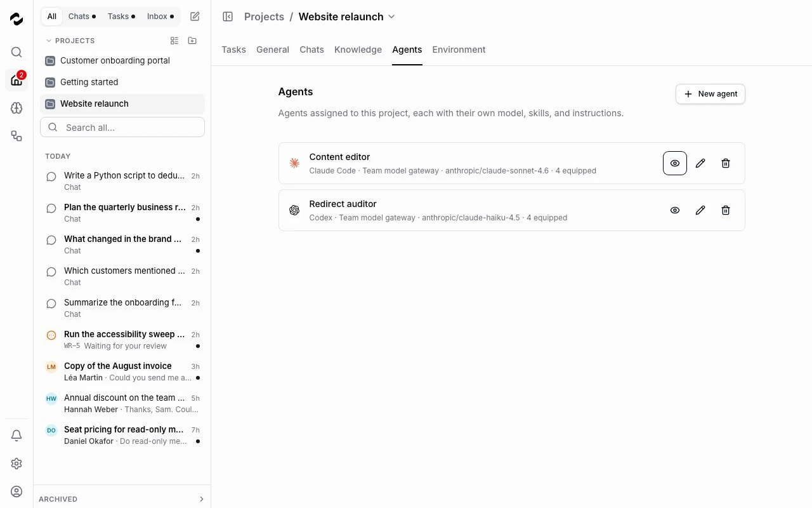Image resolution: width=812 pixels, height=508 pixels.
Task: Expand the ARCHIVED section
Action: point(122,499)
